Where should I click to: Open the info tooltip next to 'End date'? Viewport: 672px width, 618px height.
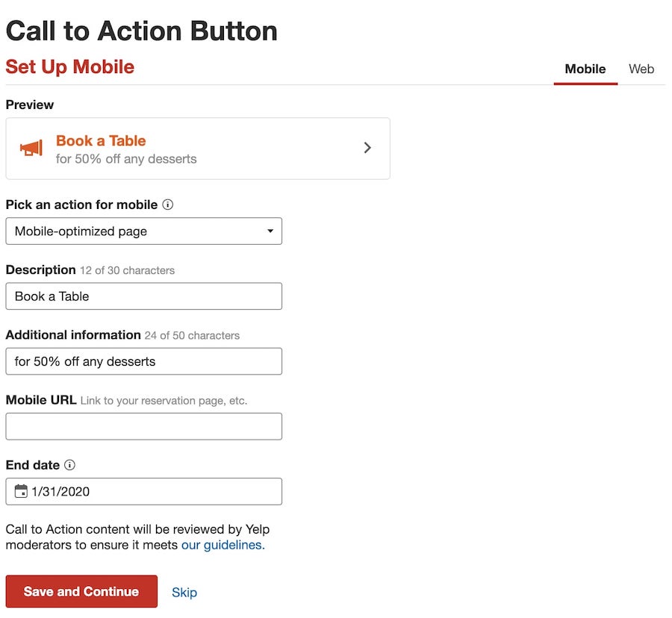tap(69, 465)
